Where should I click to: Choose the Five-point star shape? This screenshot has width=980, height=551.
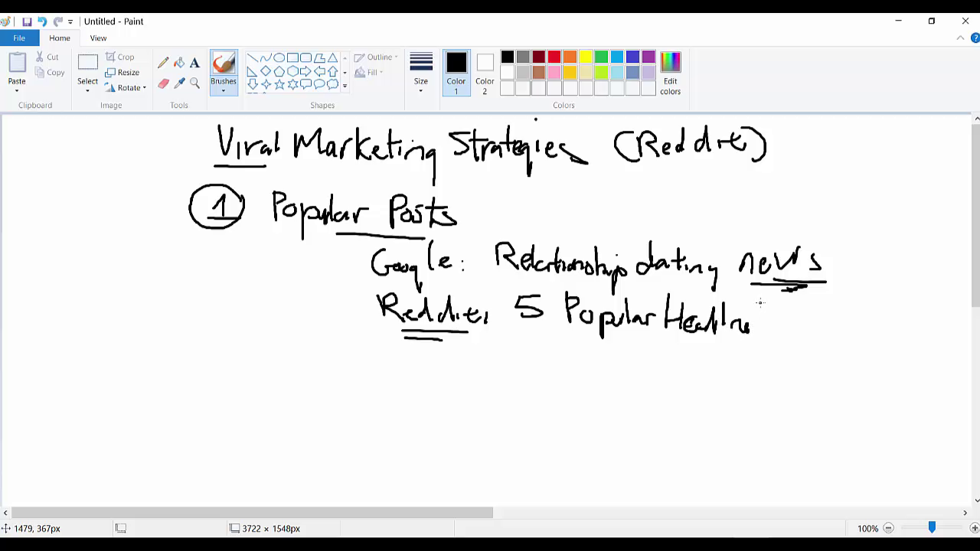(279, 84)
